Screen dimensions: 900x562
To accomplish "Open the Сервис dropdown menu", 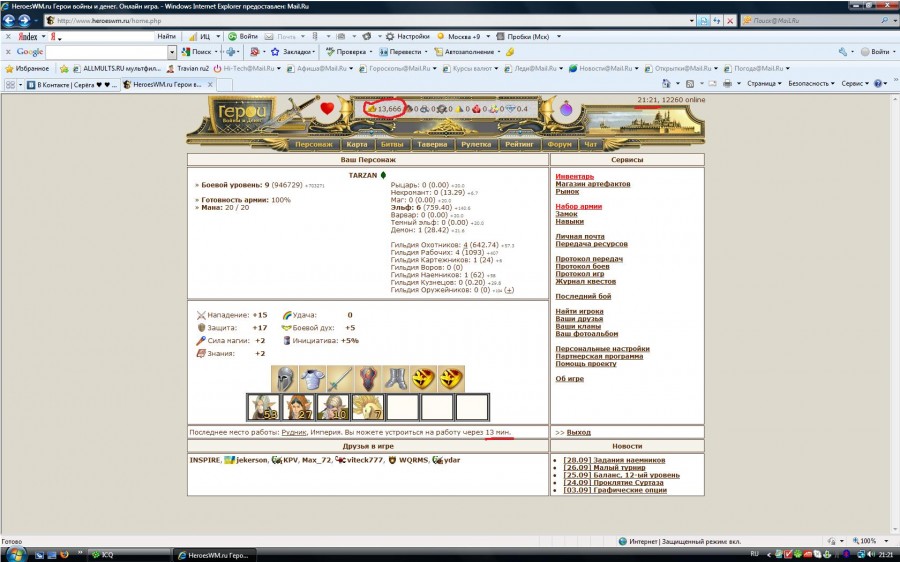I will (x=855, y=84).
